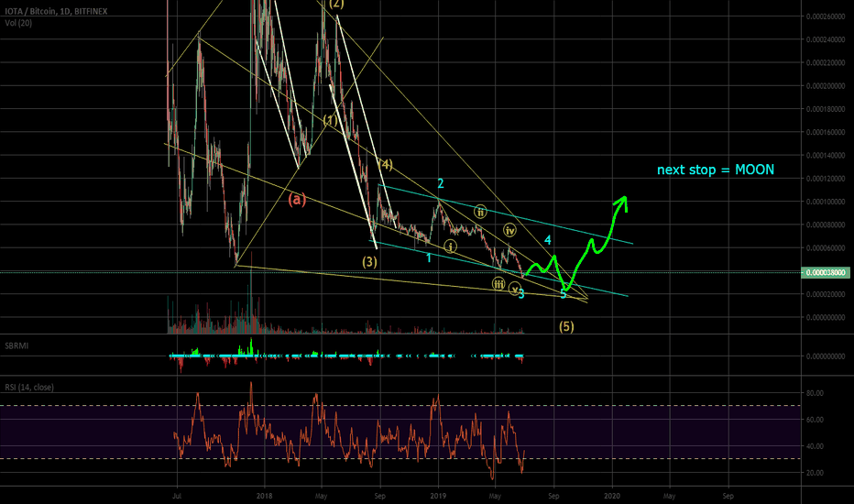Click the cyan 2 wave label
The width and height of the screenshot is (854, 504).
(x=440, y=183)
